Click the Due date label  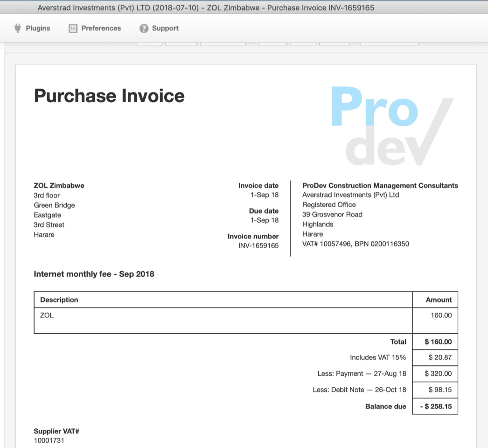tap(264, 211)
